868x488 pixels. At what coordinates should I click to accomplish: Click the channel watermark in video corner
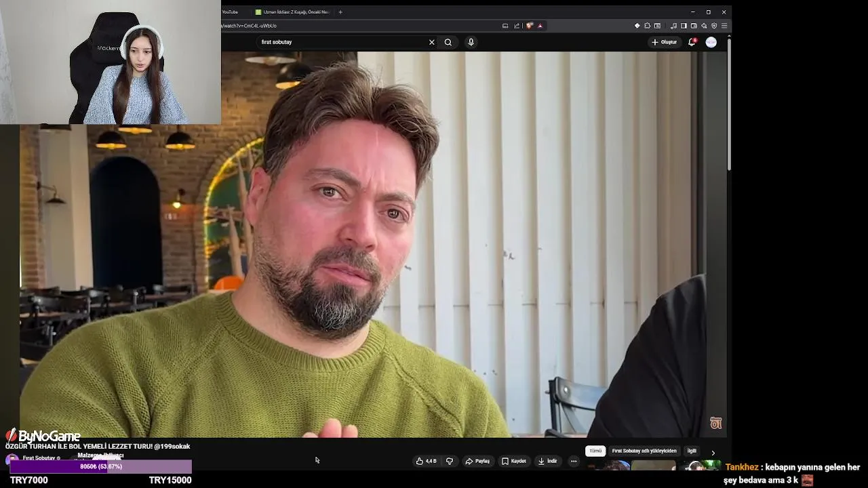tap(715, 423)
